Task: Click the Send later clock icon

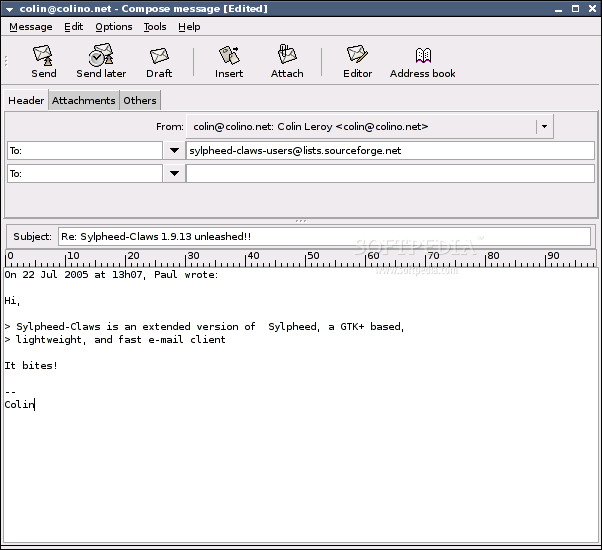Action: point(101,55)
